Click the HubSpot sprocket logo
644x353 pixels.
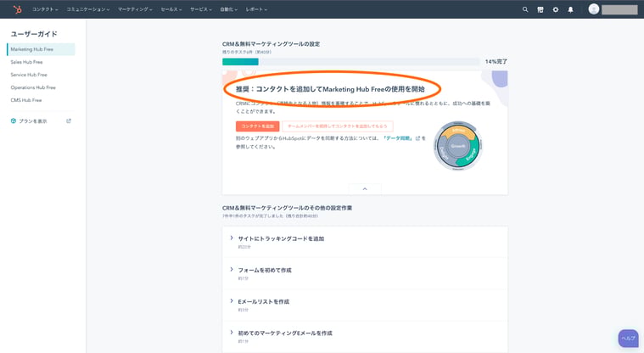17,9
